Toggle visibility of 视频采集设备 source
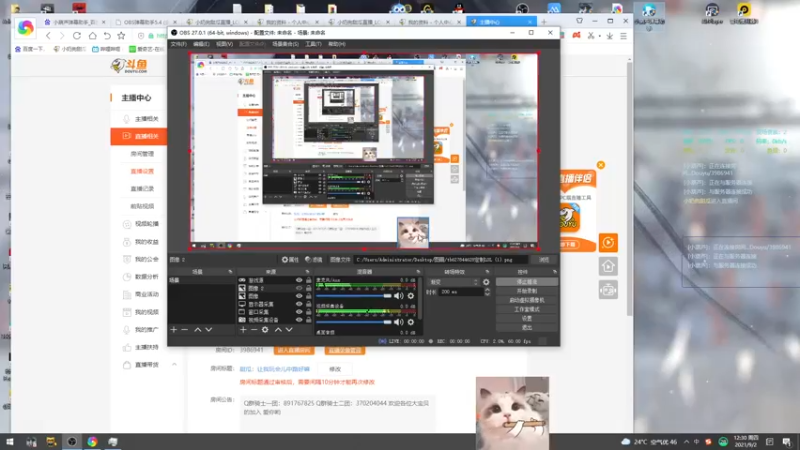Image resolution: width=800 pixels, height=450 pixels. [x=299, y=319]
